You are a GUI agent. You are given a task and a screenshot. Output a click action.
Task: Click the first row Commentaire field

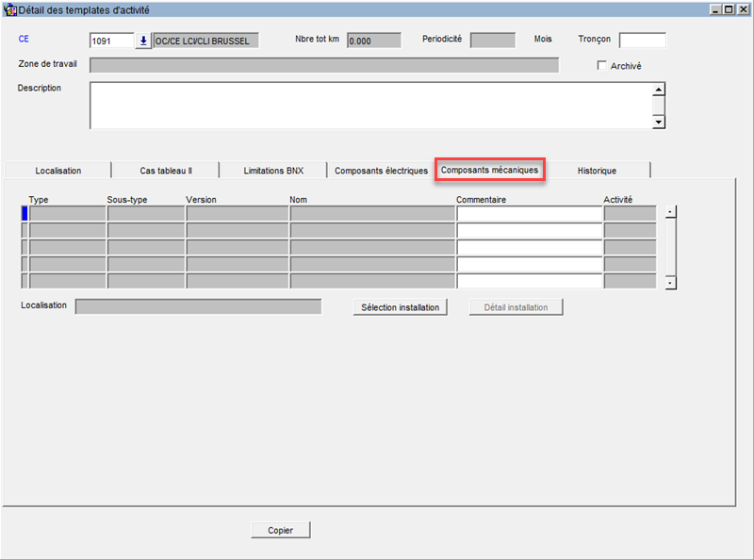[x=530, y=214]
